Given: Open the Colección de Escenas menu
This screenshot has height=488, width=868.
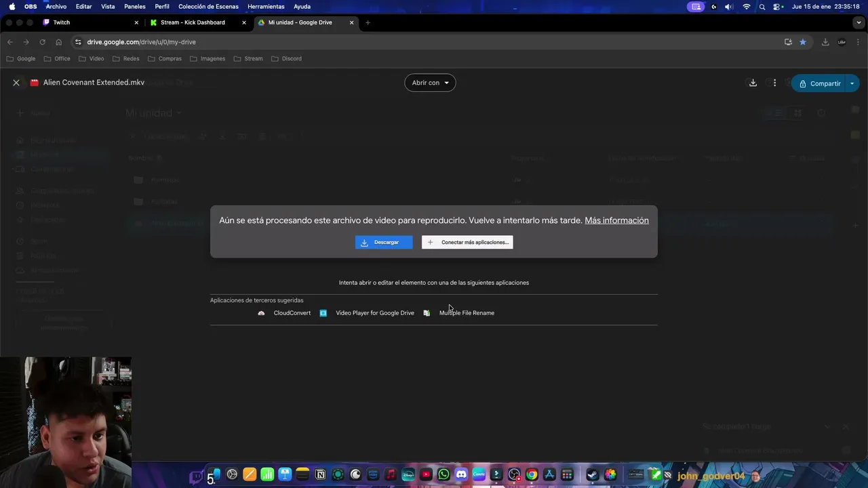Looking at the screenshot, I should point(208,7).
